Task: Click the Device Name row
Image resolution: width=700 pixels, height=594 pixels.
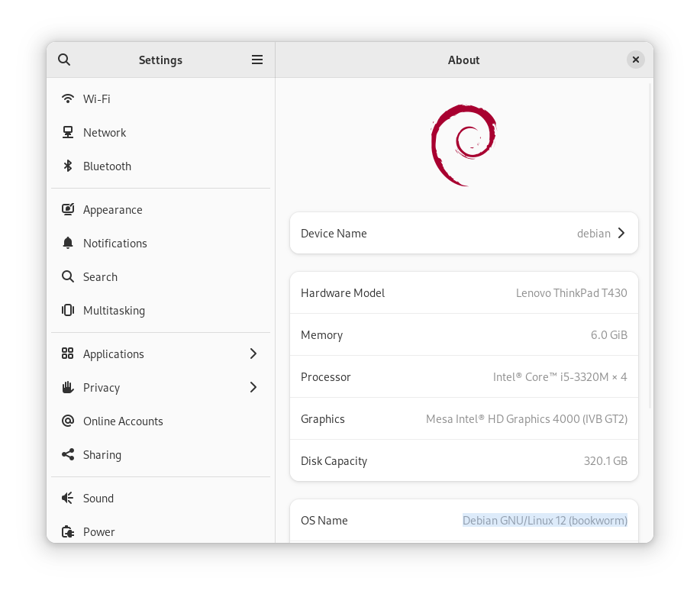Action: pyautogui.click(x=464, y=233)
